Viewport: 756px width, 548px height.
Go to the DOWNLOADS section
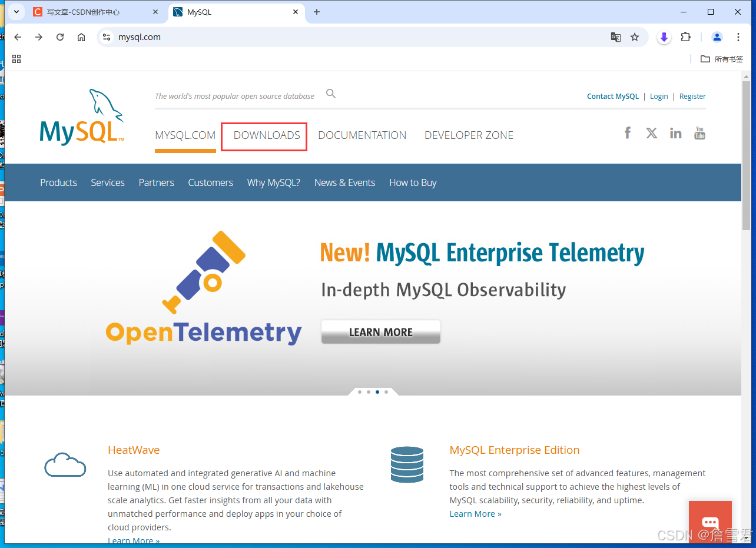pos(267,135)
